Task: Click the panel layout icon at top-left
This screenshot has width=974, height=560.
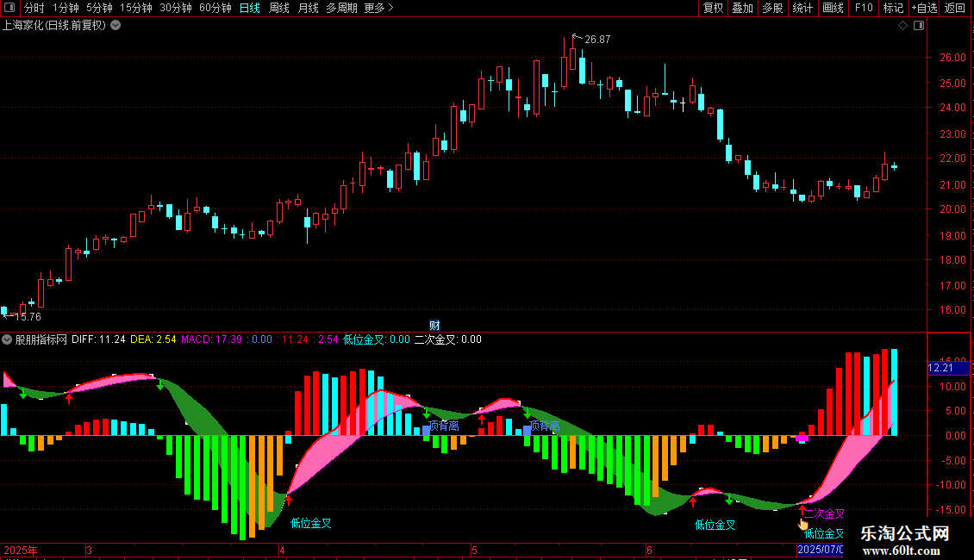Action: click(x=9, y=8)
